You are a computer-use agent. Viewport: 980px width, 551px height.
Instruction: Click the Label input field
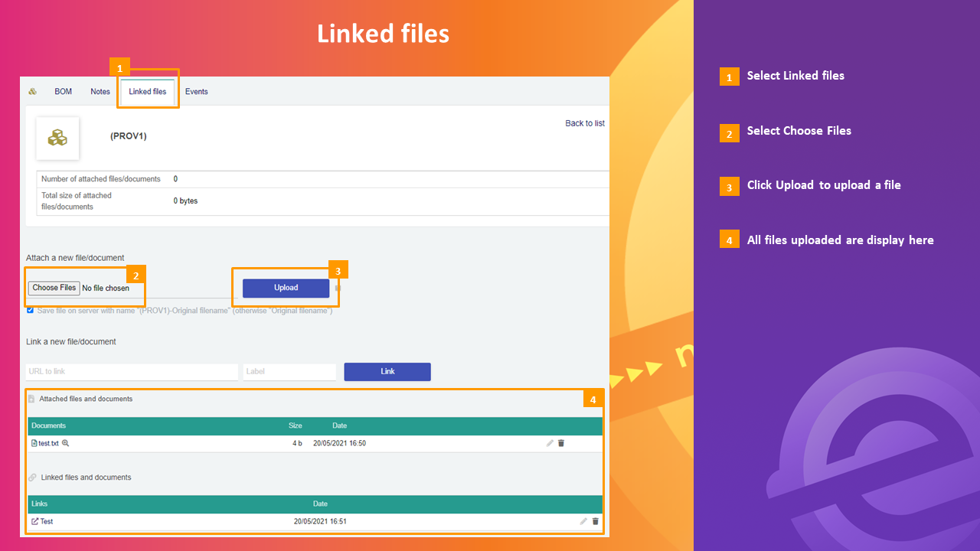(x=289, y=371)
